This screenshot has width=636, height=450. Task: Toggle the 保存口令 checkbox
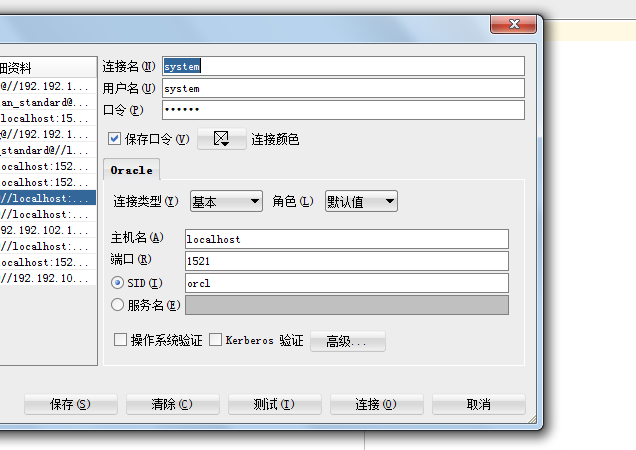click(x=114, y=139)
